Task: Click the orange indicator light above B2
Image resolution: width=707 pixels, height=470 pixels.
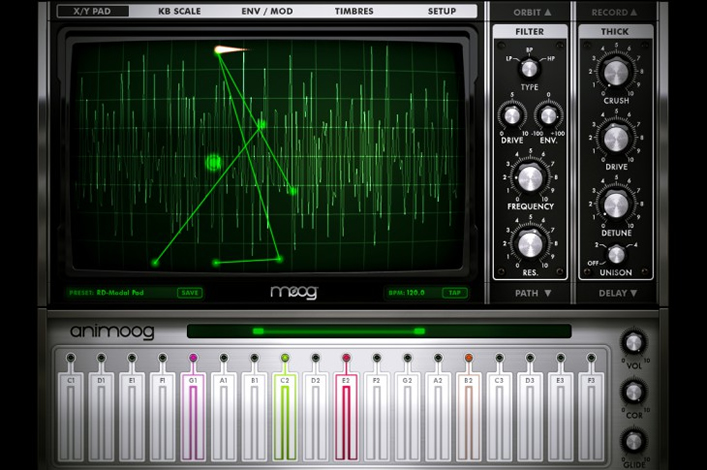Action: [468, 358]
